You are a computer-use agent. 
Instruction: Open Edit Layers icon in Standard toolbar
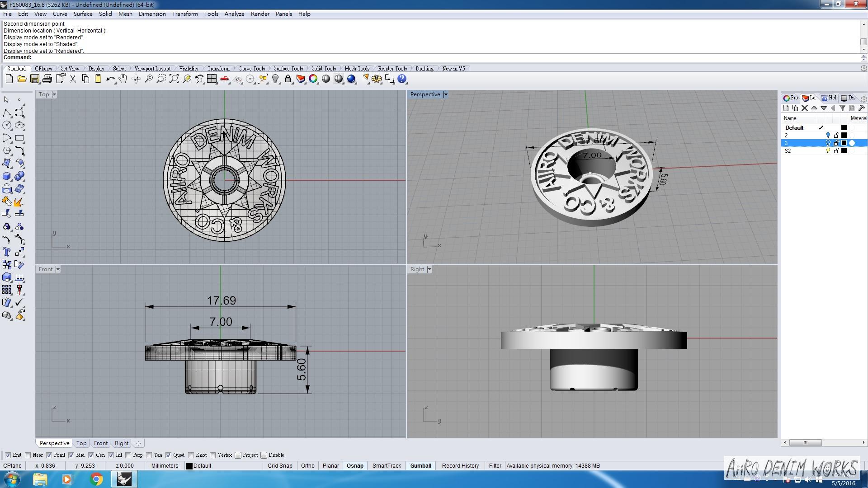pyautogui.click(x=301, y=79)
